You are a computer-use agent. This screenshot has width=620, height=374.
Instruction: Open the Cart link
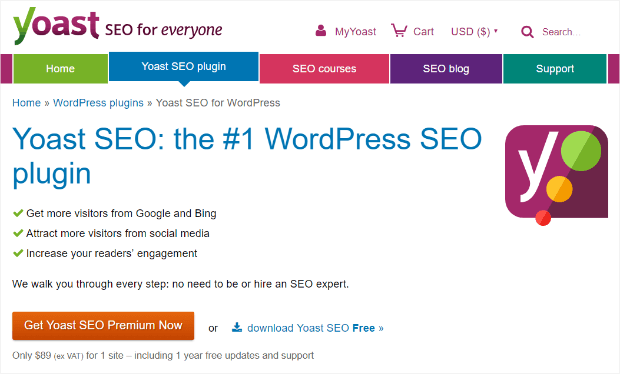[x=423, y=31]
